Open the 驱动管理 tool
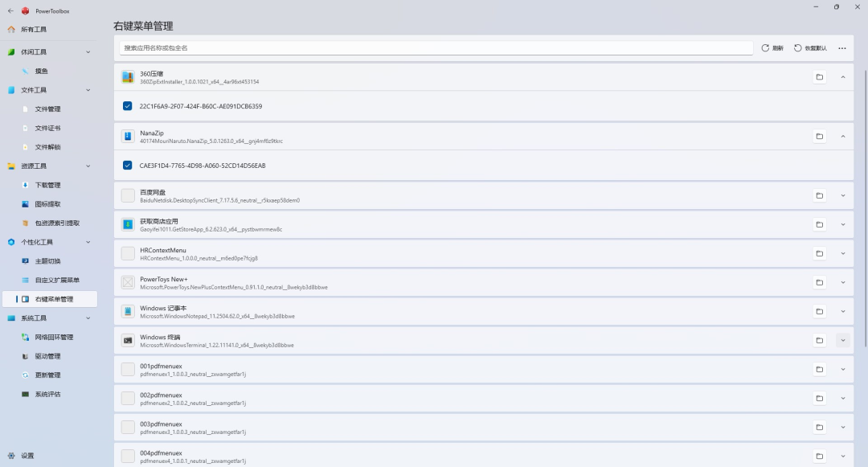 [50, 356]
